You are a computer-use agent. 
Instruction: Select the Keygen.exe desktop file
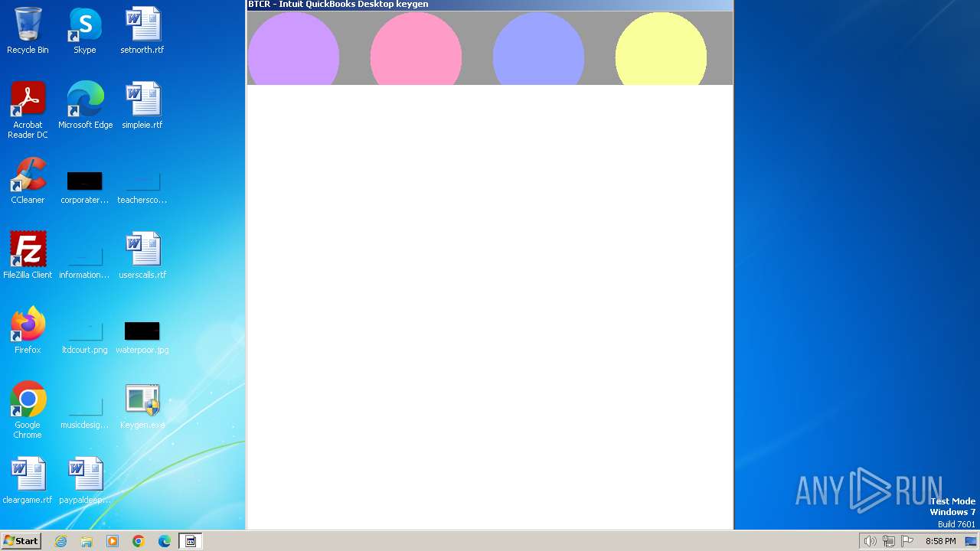(142, 406)
